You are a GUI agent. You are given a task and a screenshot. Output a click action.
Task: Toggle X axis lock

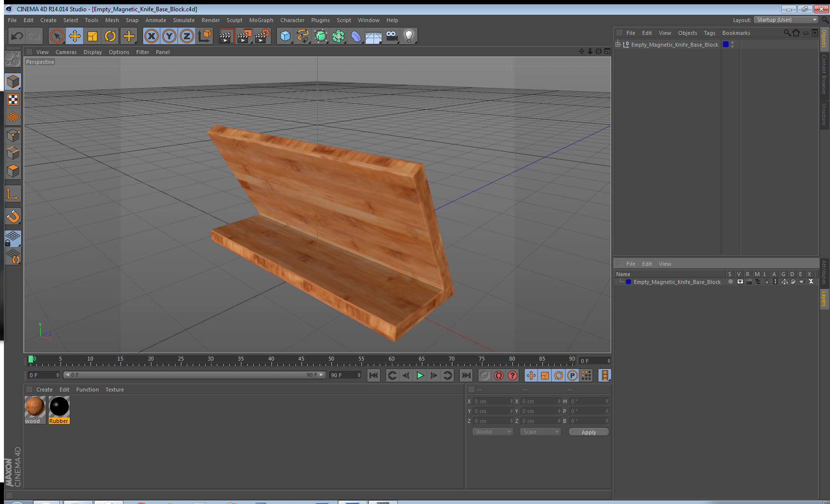tap(151, 36)
